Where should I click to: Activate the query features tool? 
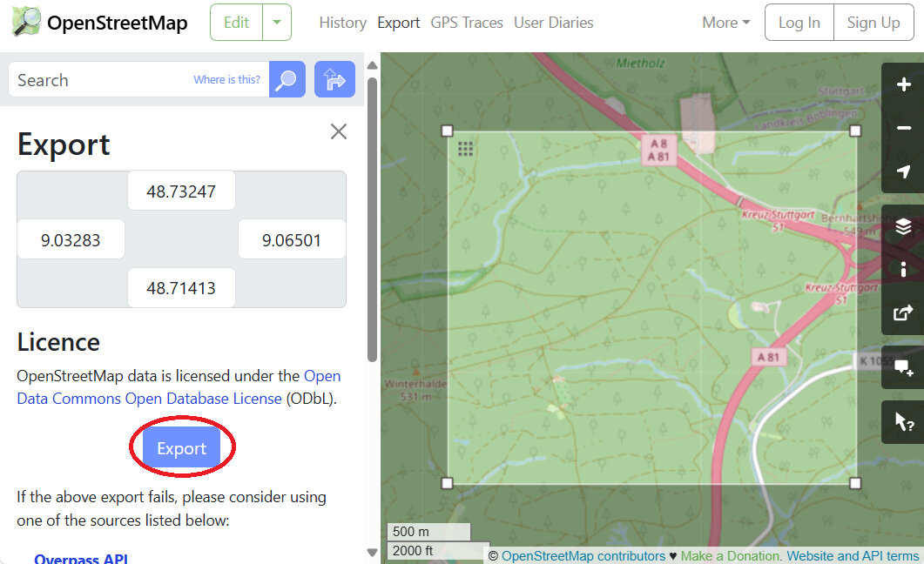[x=903, y=422]
